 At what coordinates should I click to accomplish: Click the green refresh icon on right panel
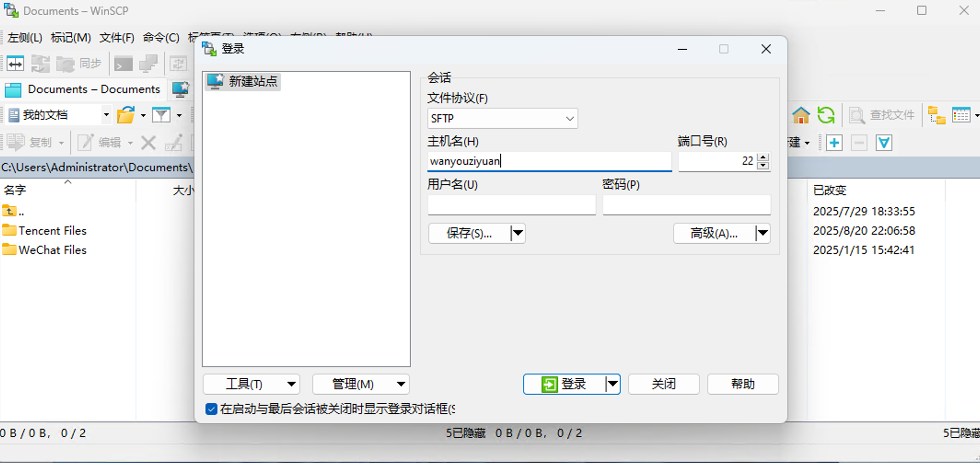[826, 115]
